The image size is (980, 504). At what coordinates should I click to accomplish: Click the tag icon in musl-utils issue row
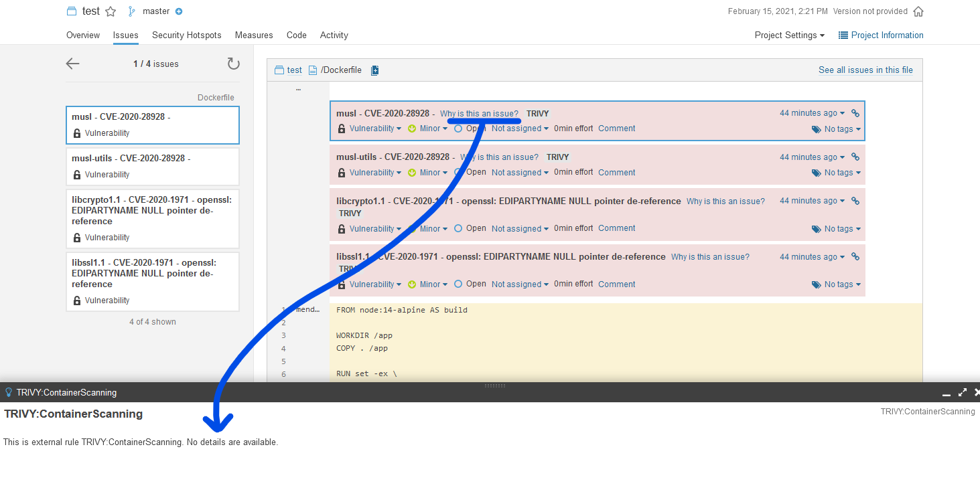(x=816, y=173)
